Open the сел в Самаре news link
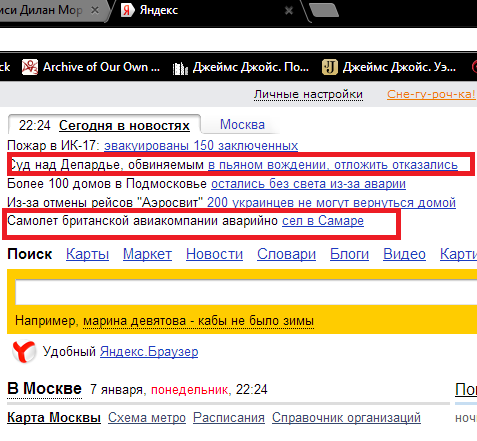Screen dimensions: 477x441 tap(323, 221)
